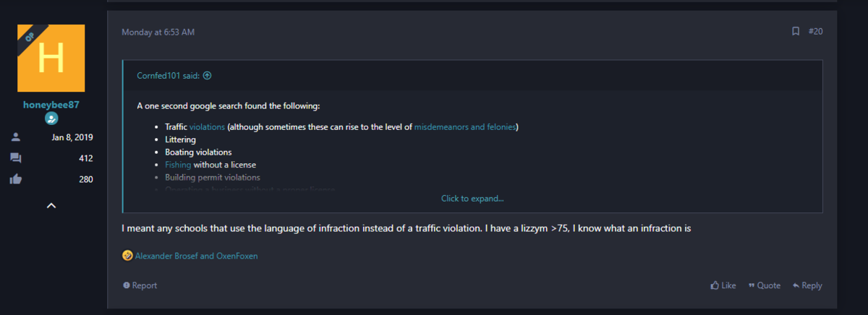Collapse user info with chevron arrow
Image resolution: width=868 pixels, height=315 pixels.
[x=51, y=205]
